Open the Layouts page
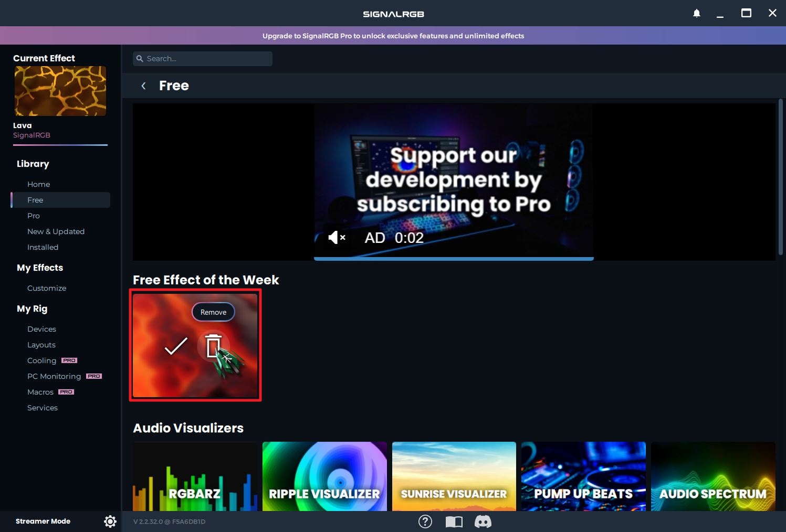 click(41, 345)
